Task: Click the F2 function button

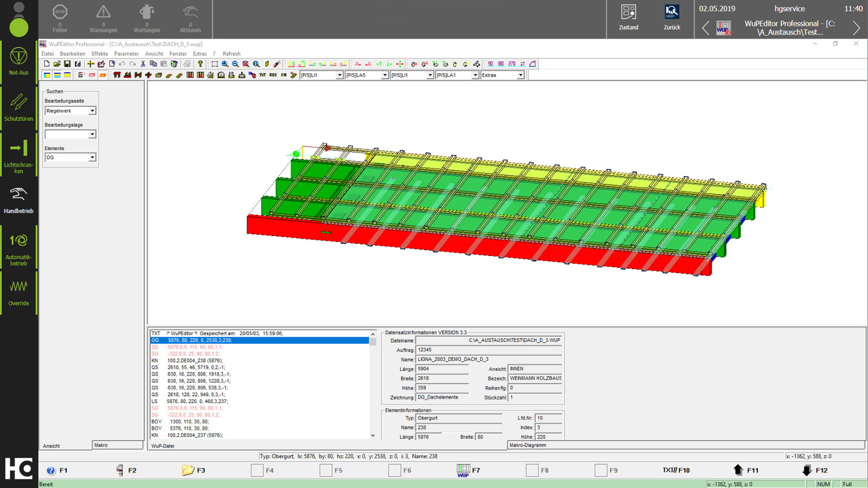Action: click(126, 470)
